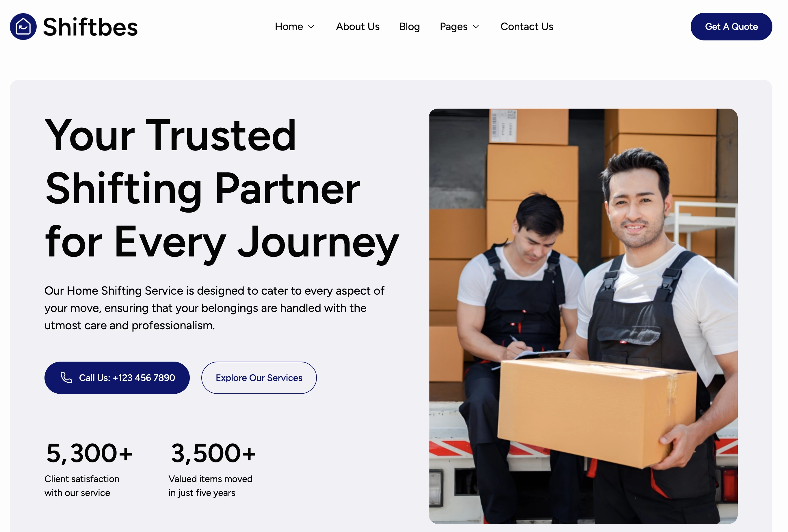
Task: Click Explore Our Services button
Action: (x=259, y=377)
